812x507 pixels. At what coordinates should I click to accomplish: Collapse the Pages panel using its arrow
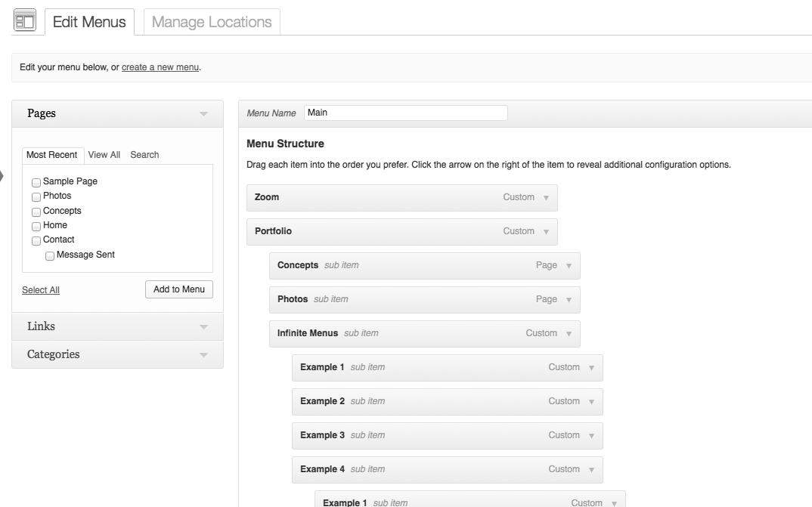[x=203, y=114]
